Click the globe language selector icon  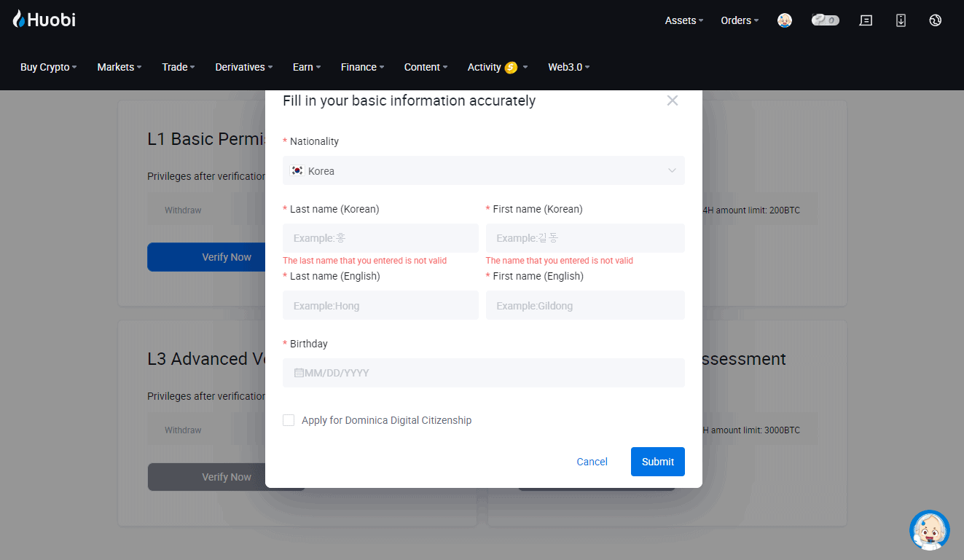[x=935, y=20]
